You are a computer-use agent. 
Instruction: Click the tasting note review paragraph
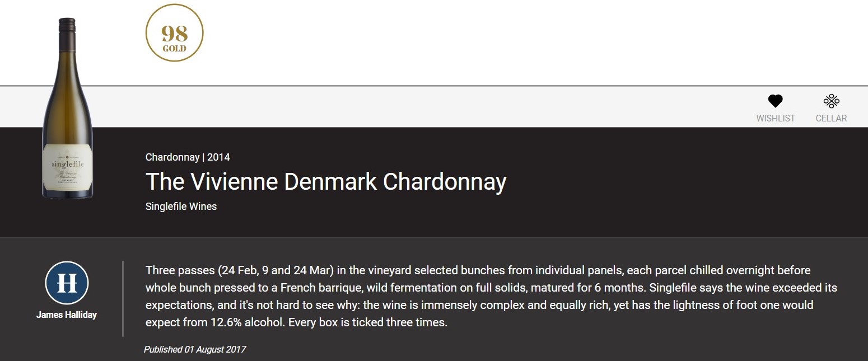click(491, 297)
